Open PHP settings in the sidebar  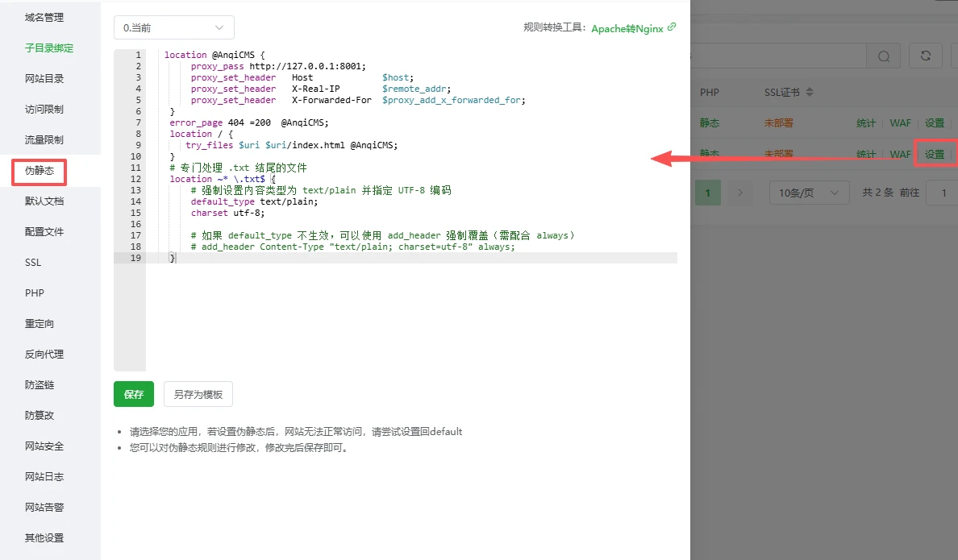pos(34,293)
